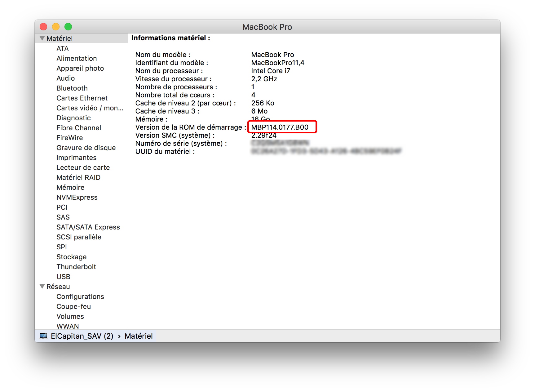Open Audio hardware info
535x392 pixels.
[x=65, y=78]
